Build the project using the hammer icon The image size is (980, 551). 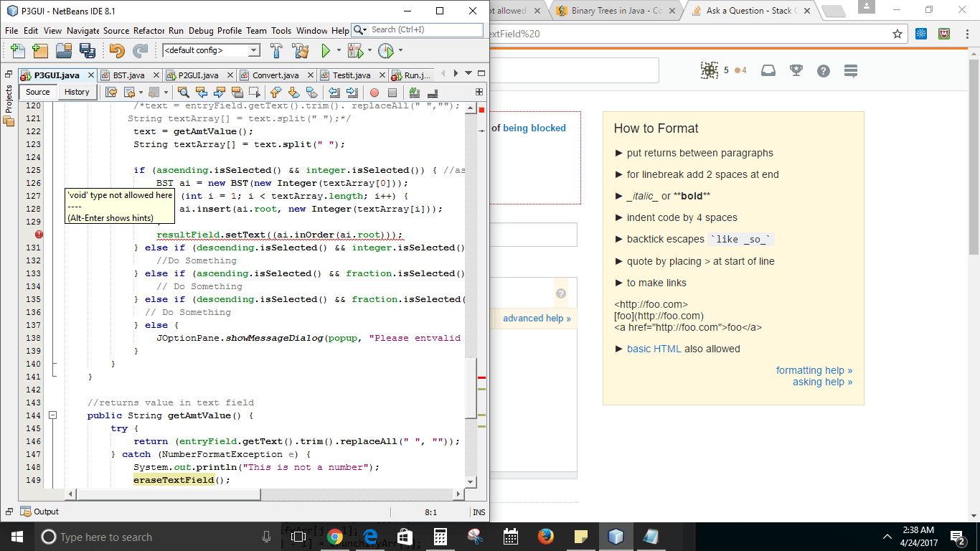pos(276,50)
